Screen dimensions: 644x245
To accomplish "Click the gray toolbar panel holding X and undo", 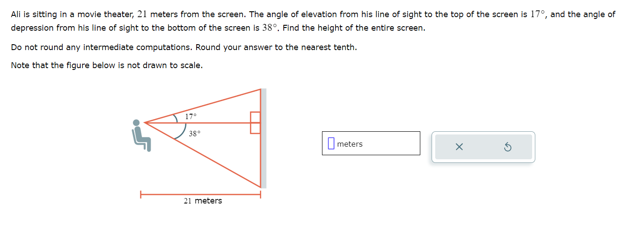I will tap(483, 147).
